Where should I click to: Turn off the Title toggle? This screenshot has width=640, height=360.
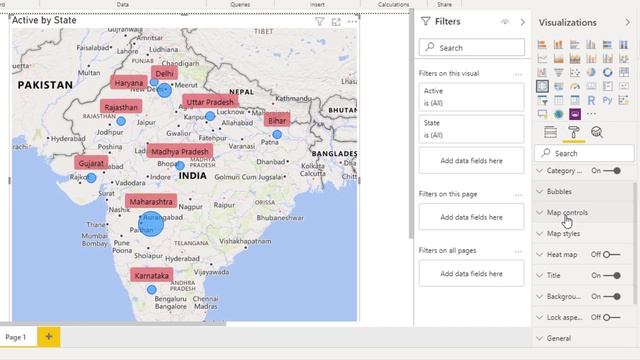tap(612, 276)
